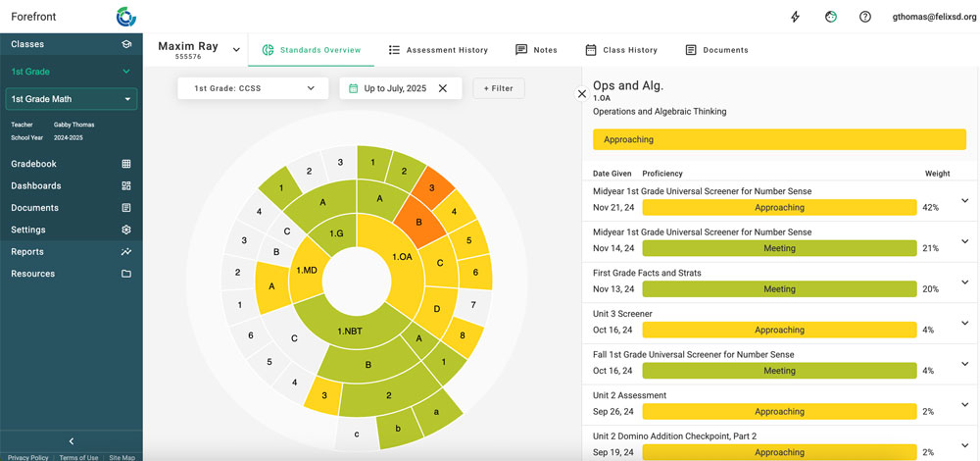Open the Resources folder icon
Screen dimensions: 980x461
(x=126, y=274)
